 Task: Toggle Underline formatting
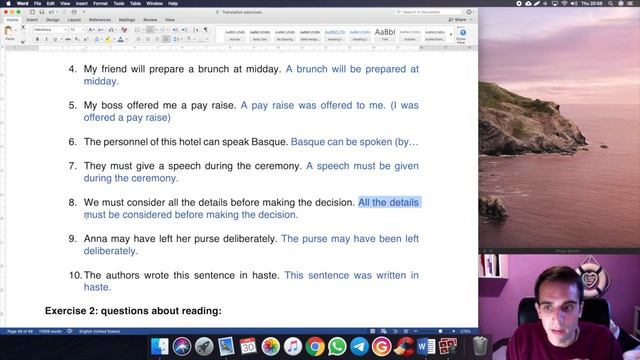pyautogui.click(x=55, y=39)
